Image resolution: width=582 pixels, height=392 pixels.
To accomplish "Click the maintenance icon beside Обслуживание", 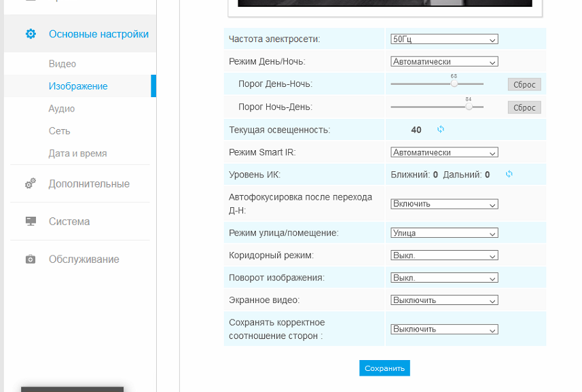I will coord(31,259).
